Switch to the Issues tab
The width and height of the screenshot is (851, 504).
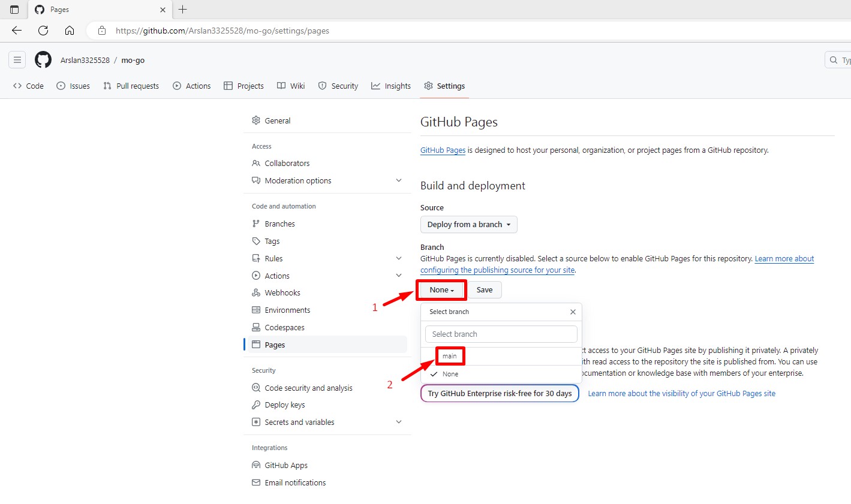tap(73, 86)
